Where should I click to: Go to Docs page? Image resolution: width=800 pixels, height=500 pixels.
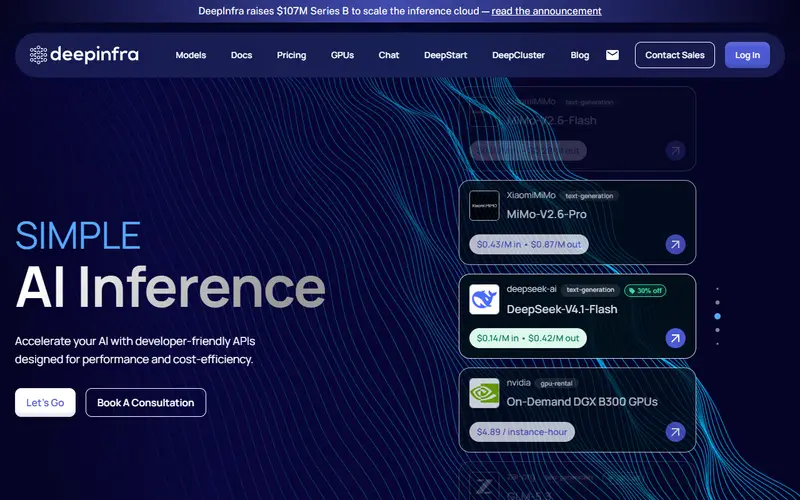click(x=241, y=55)
